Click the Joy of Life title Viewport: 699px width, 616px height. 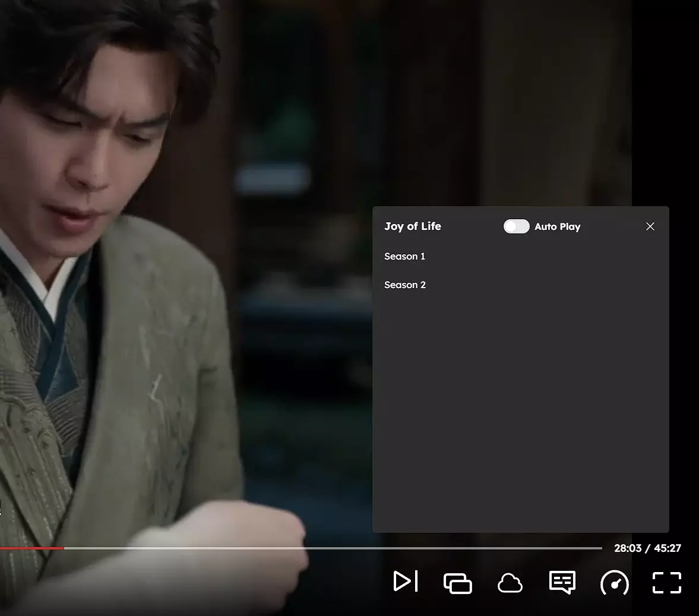(x=412, y=226)
